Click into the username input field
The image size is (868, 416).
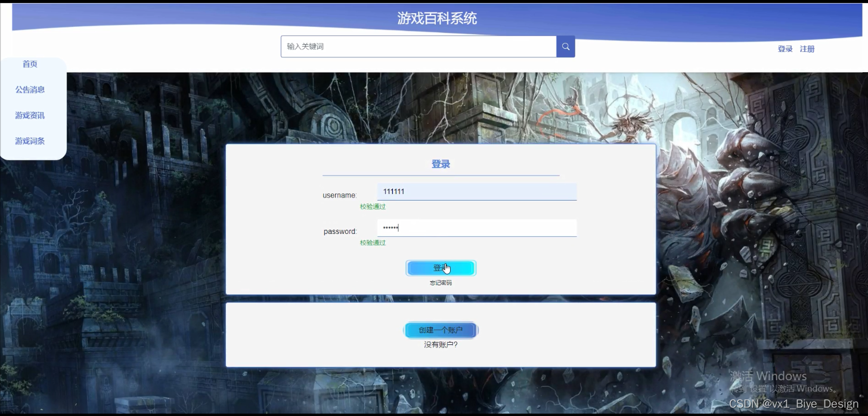477,192
